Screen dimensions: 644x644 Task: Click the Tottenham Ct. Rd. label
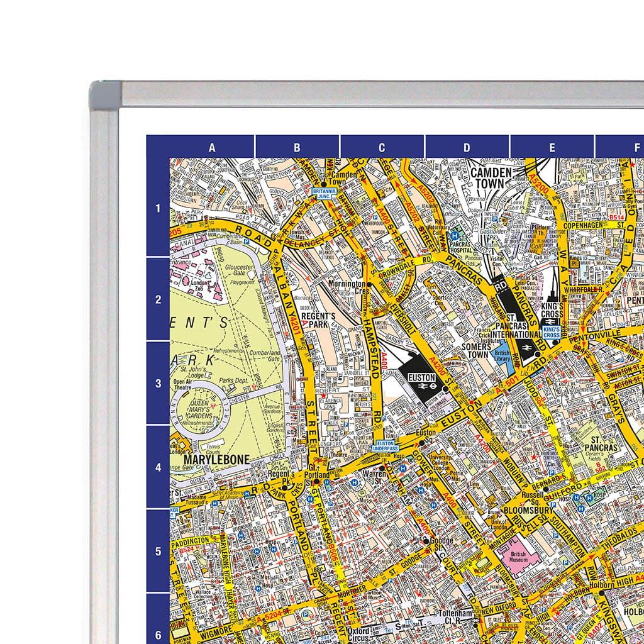[455, 616]
